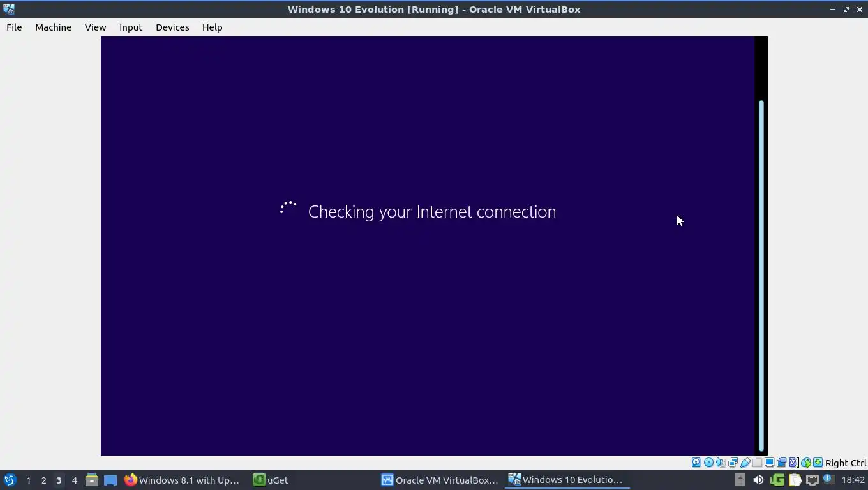The height and width of the screenshot is (490, 868).
Task: Click the VM view vertical scrollbar
Action: tap(761, 276)
